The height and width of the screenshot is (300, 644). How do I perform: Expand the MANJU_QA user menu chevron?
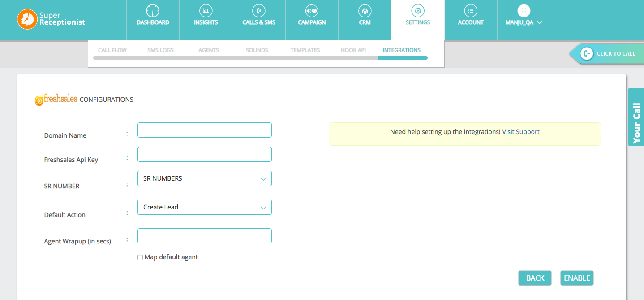click(x=539, y=22)
